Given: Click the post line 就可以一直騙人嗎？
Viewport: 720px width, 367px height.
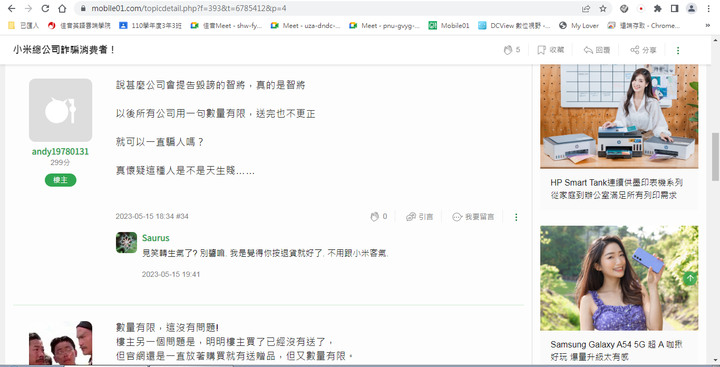Looking at the screenshot, I should [x=160, y=142].
